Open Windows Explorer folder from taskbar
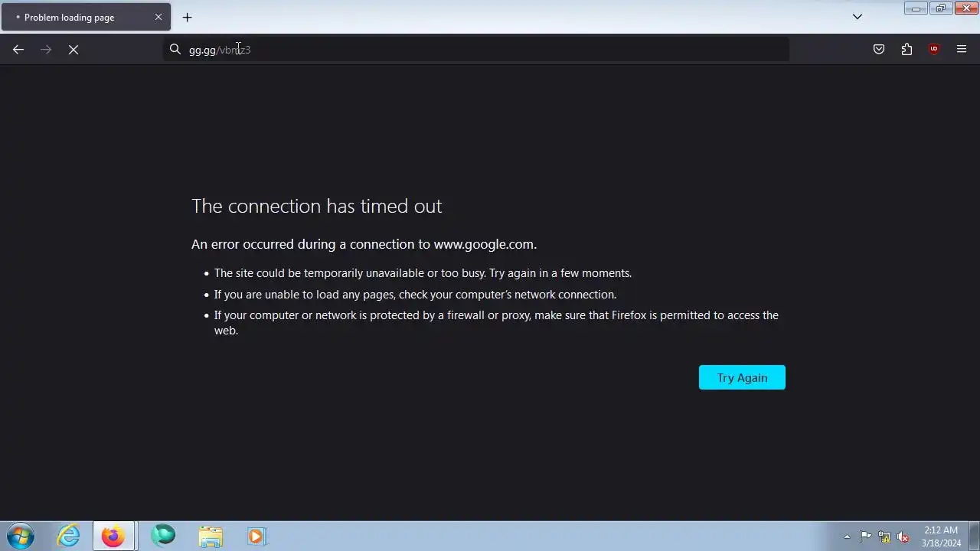Viewport: 980px width, 551px height. coord(210,536)
